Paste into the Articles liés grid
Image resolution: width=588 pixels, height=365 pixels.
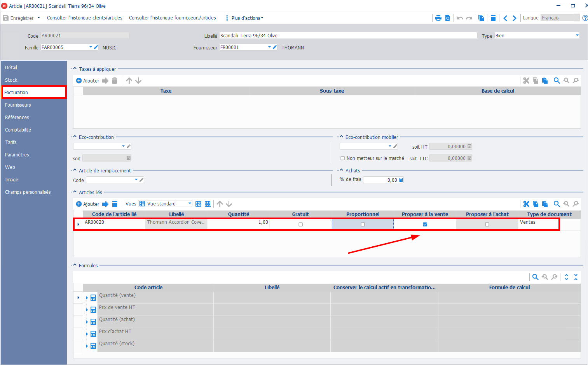pyautogui.click(x=545, y=204)
